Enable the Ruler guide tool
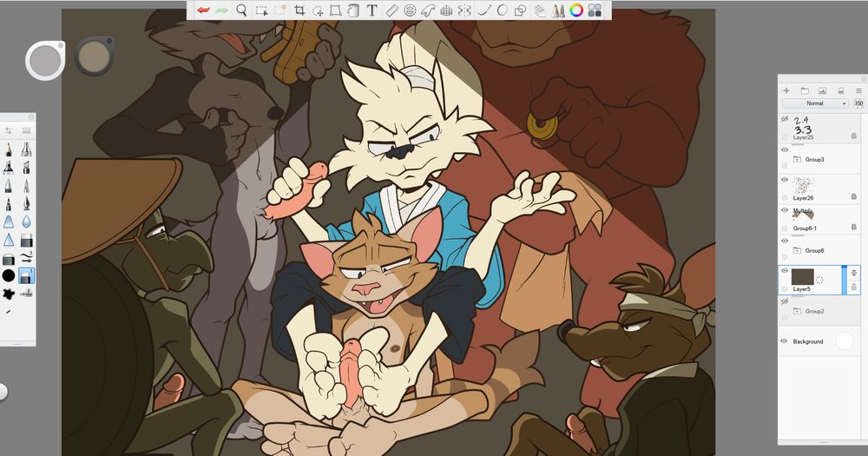 (391, 10)
